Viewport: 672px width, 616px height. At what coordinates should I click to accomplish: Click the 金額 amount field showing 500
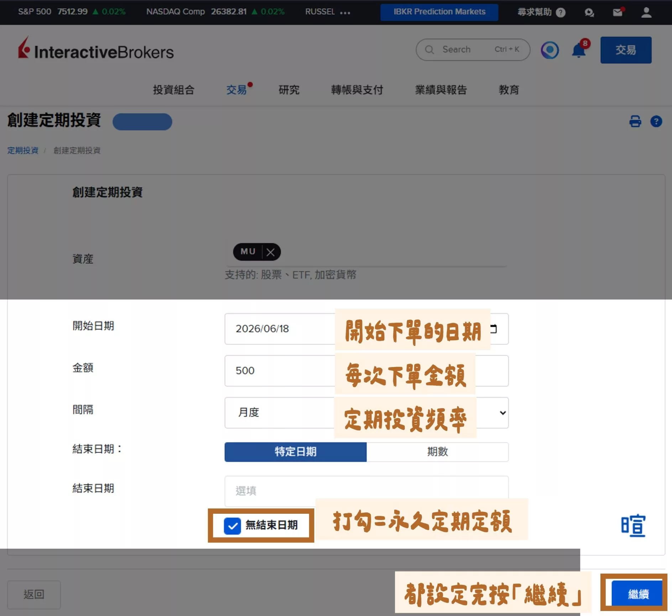[366, 371]
